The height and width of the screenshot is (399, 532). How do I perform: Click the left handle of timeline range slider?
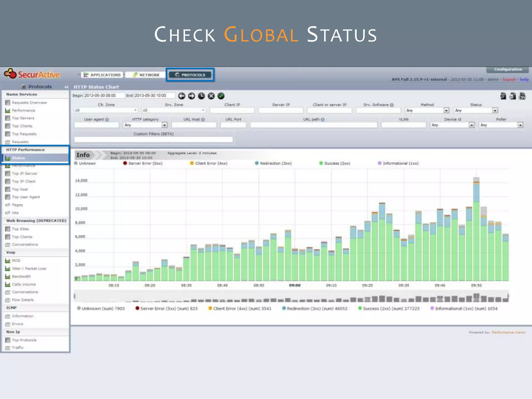coord(75,296)
